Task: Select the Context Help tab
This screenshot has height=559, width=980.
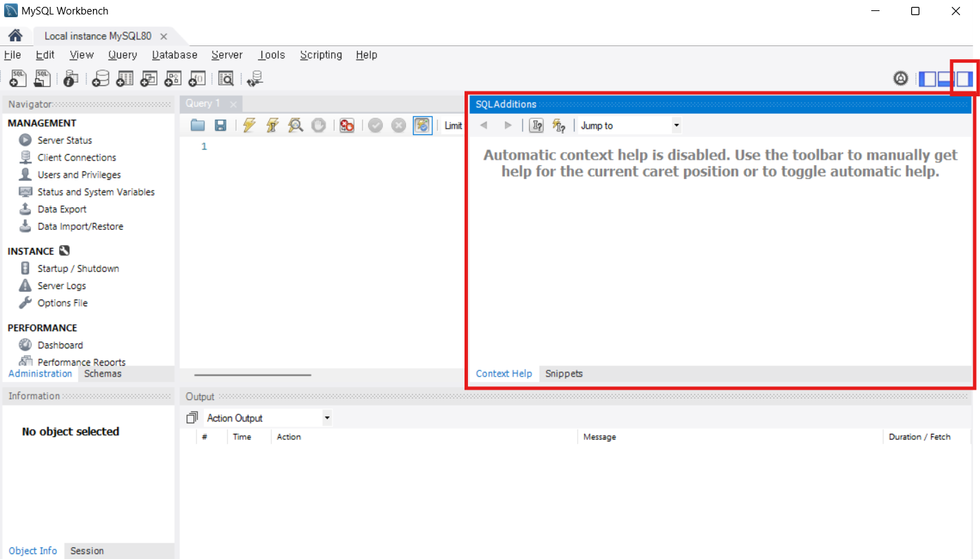Action: [504, 374]
